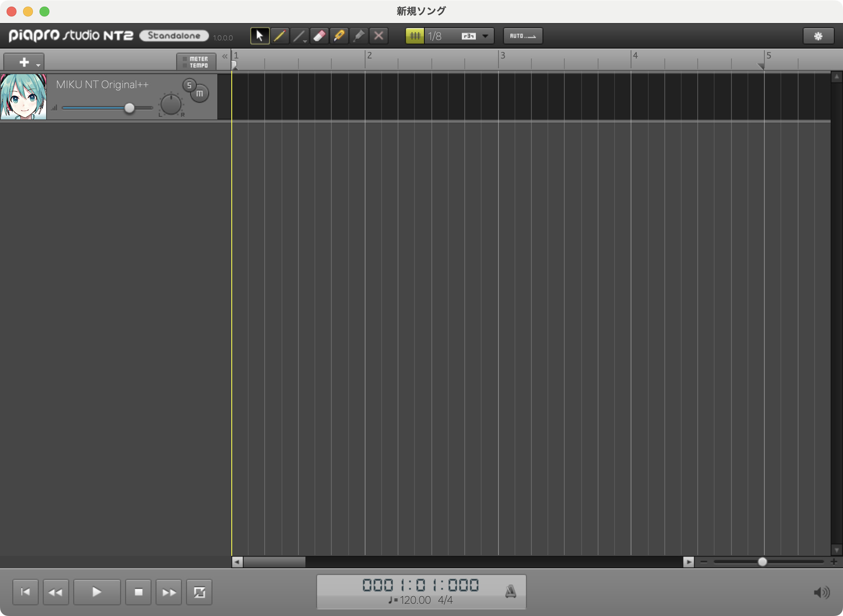Click the X mute tool
Viewport: 843px width, 616px height.
[x=379, y=36]
